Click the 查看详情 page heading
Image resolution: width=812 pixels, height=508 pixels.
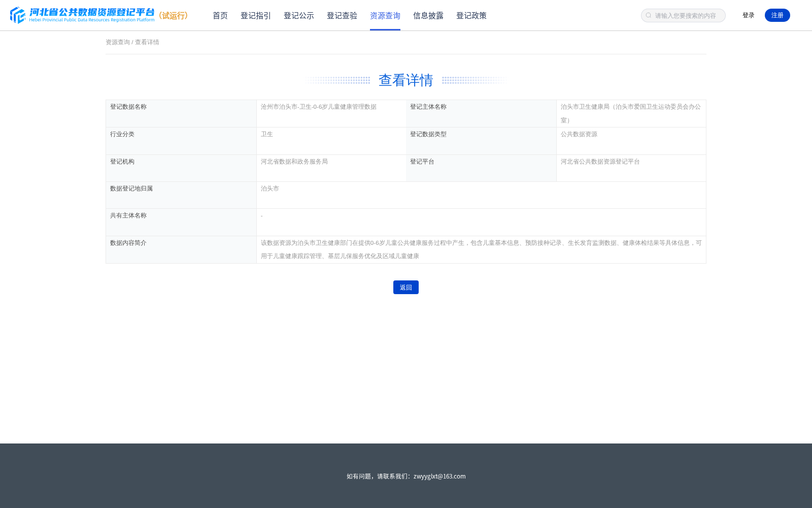coord(406,80)
